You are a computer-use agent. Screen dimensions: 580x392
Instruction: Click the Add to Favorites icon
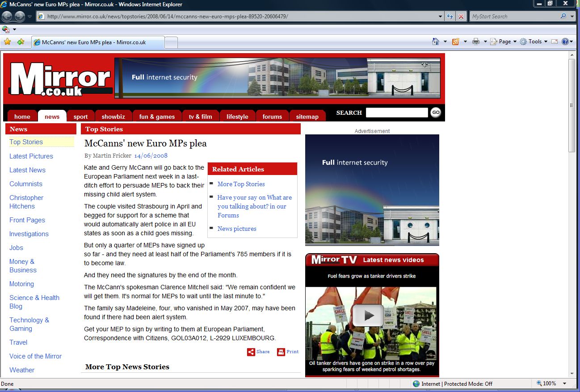coord(21,42)
